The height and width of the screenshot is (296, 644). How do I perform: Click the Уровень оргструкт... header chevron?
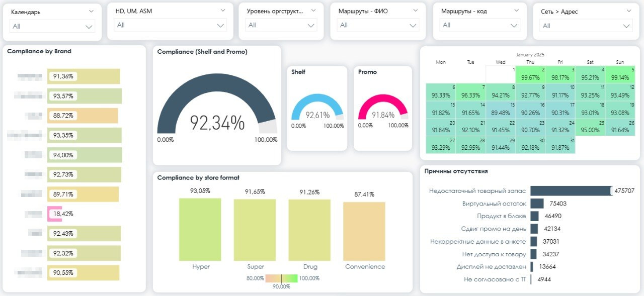313,10
